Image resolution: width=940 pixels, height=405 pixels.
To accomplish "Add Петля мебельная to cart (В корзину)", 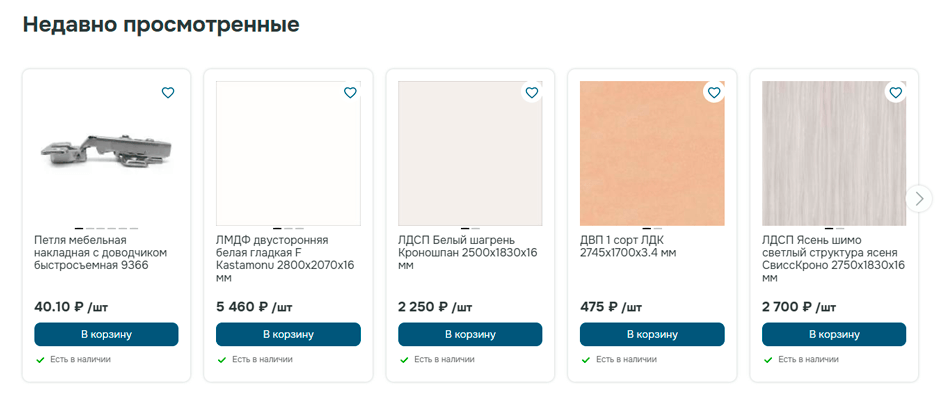I will click(x=106, y=334).
